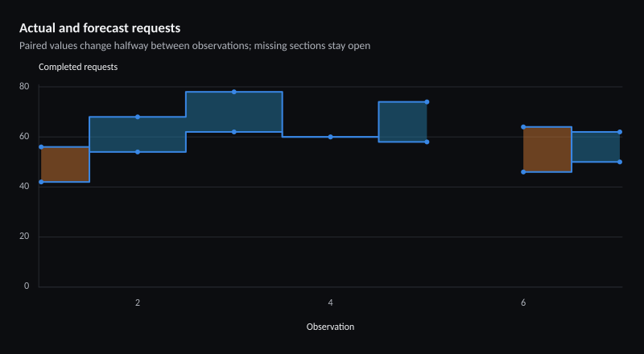Select the lower data point at observation 6

click(523, 172)
